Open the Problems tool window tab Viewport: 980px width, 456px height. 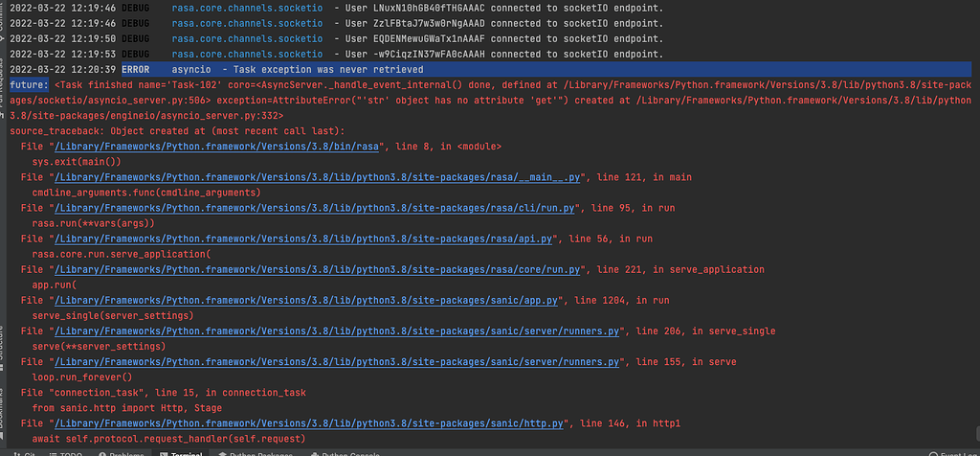126,453
